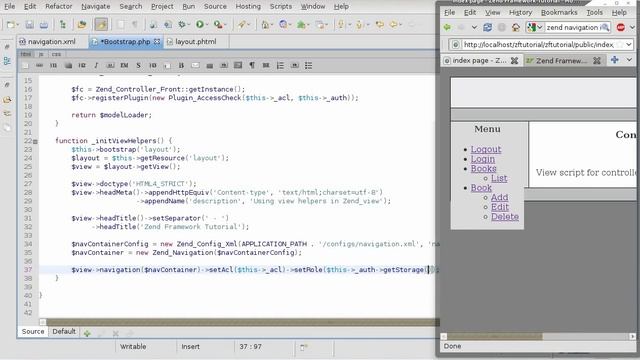This screenshot has height=360, width=640.
Task: Click the yellow back-arrow history icon in the IDE toolbar
Action: tap(394, 25)
